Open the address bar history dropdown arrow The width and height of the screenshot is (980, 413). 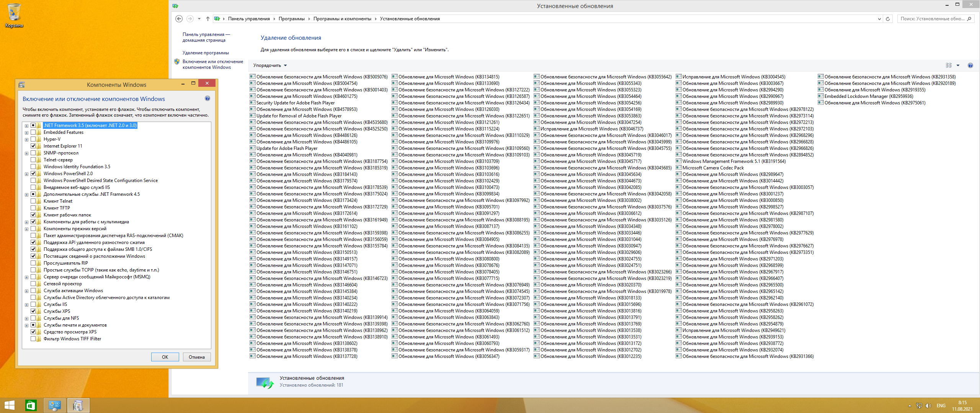point(879,19)
